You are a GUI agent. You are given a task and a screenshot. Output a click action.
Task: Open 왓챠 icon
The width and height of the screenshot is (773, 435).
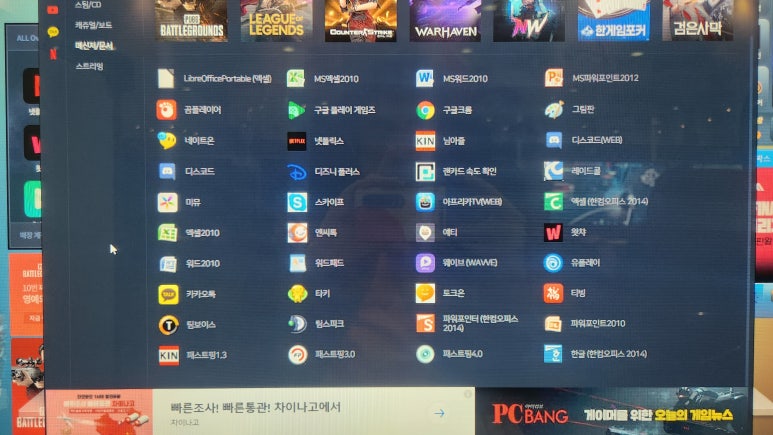point(553,232)
